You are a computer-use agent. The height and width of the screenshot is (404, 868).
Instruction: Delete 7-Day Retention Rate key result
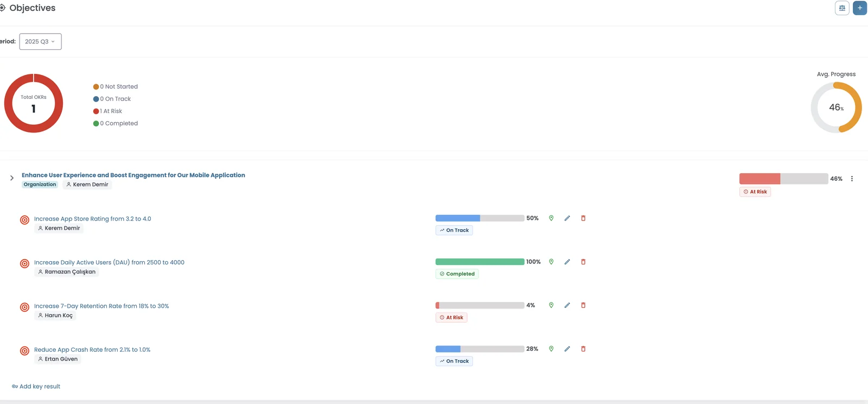pos(583,305)
